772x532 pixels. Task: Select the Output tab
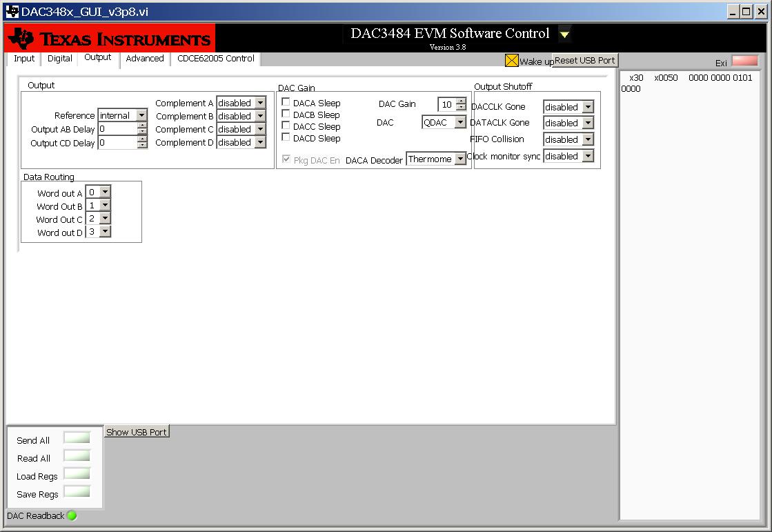pyautogui.click(x=98, y=58)
